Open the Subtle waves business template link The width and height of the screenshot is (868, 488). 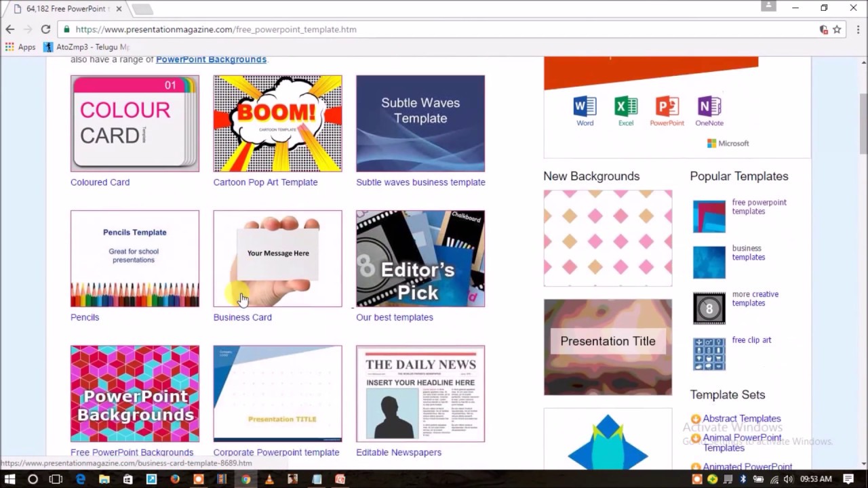(420, 182)
